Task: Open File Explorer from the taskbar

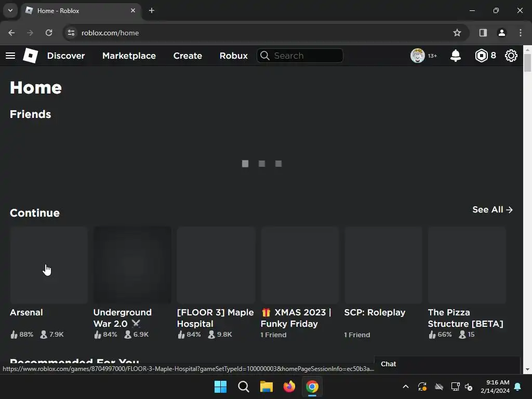Action: 267,387
